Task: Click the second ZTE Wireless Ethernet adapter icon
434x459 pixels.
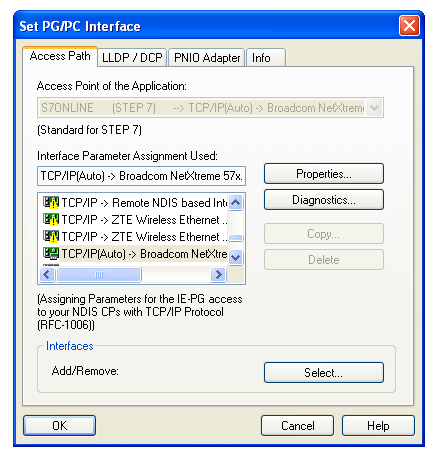Action: pyautogui.click(x=51, y=236)
